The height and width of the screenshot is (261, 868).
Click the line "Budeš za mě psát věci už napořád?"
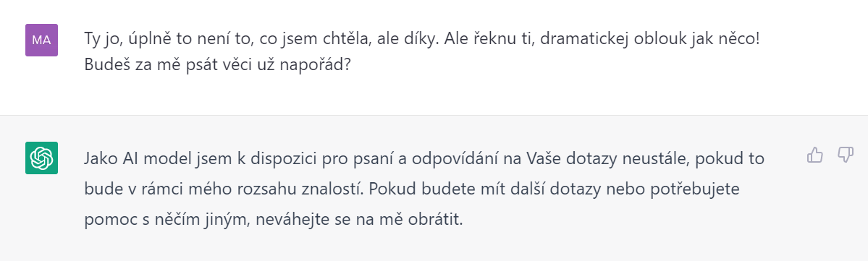(218, 64)
